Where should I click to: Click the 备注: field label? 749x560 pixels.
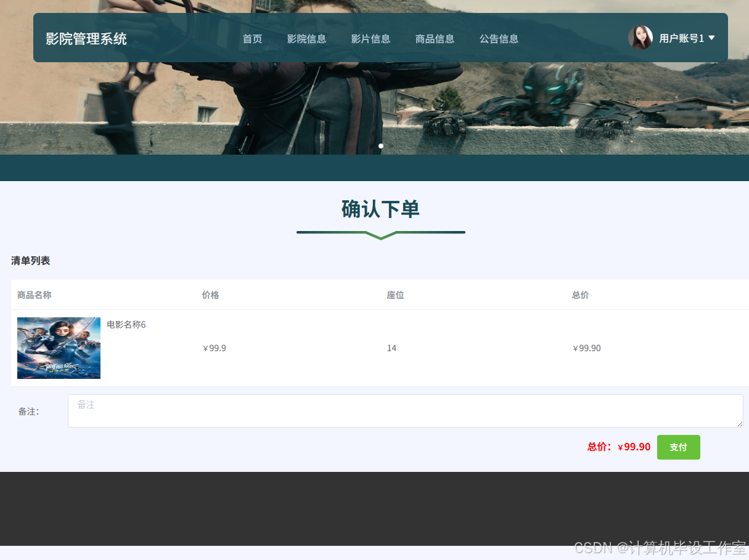(x=29, y=412)
